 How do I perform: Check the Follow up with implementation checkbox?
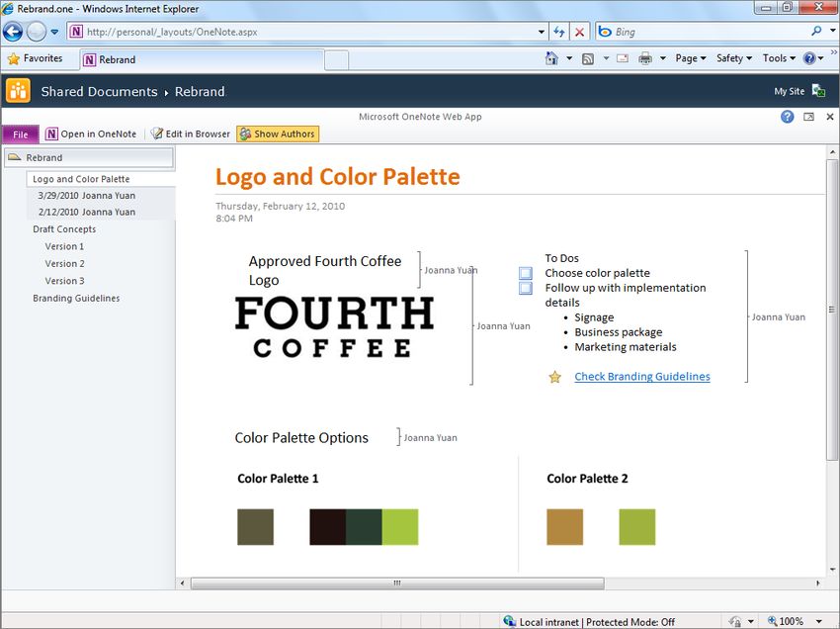click(526, 288)
